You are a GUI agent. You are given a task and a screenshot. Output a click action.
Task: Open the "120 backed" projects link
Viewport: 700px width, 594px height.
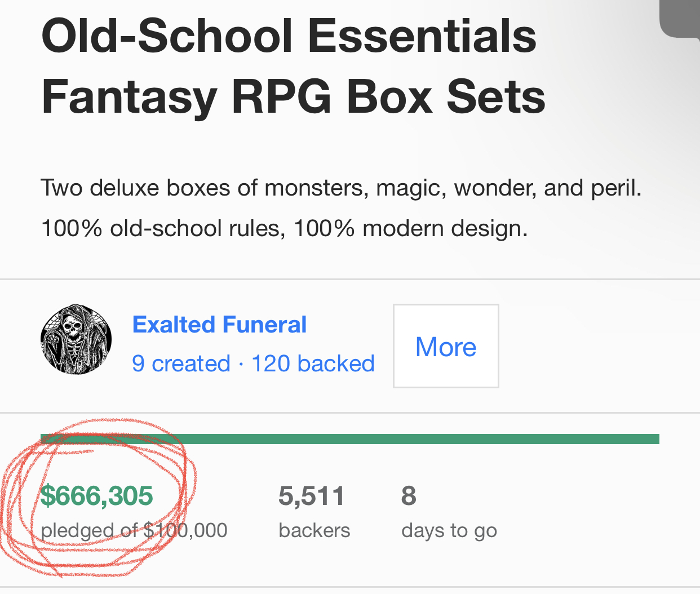(313, 364)
